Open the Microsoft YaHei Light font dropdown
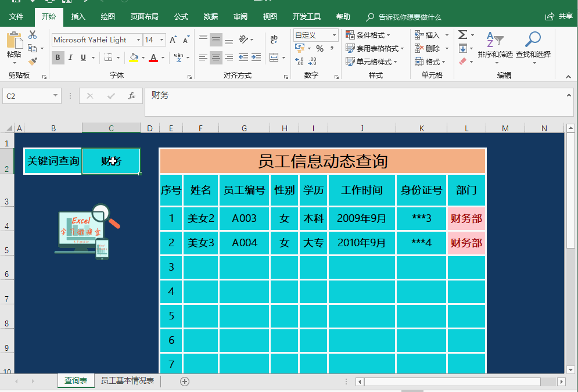Viewport: 578px width, 392px height. pyautogui.click(x=139, y=39)
